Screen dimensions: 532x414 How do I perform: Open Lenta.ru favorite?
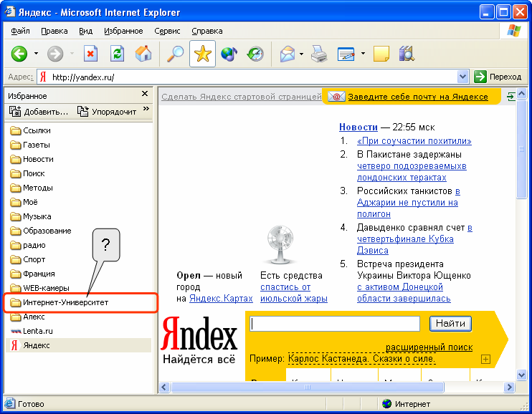pos(32,331)
